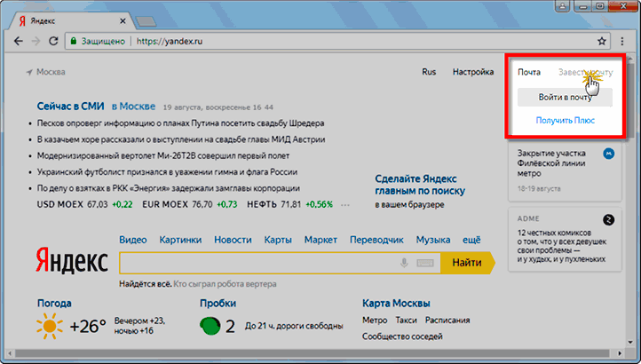Click the microphone voice search icon
The height and width of the screenshot is (364, 641).
[404, 263]
